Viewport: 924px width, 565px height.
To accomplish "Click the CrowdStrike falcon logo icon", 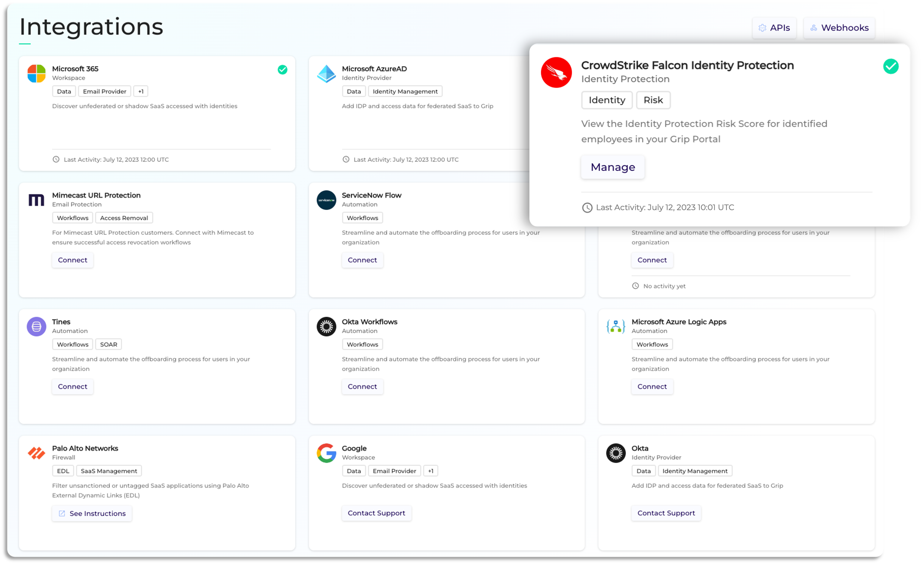I will [x=556, y=72].
